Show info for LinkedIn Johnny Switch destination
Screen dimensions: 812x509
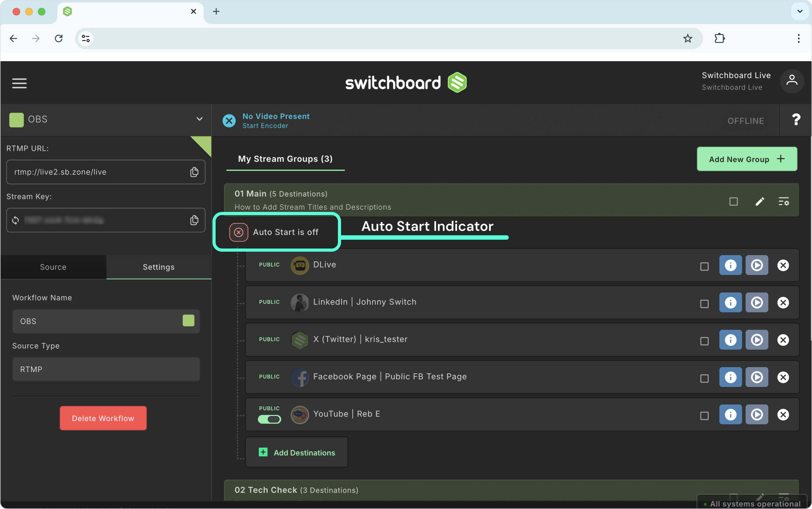pyautogui.click(x=730, y=303)
